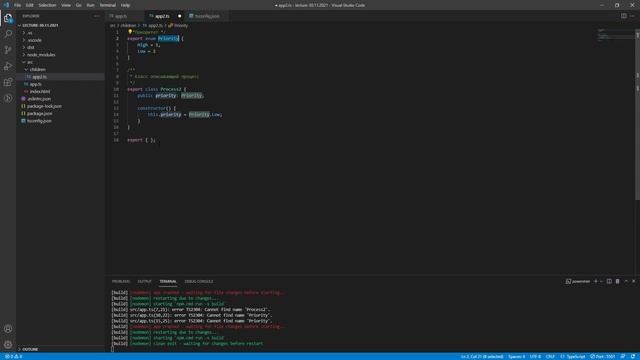Click the VS Code logo icon
The height and width of the screenshot is (360, 640).
pyautogui.click(x=6, y=5)
